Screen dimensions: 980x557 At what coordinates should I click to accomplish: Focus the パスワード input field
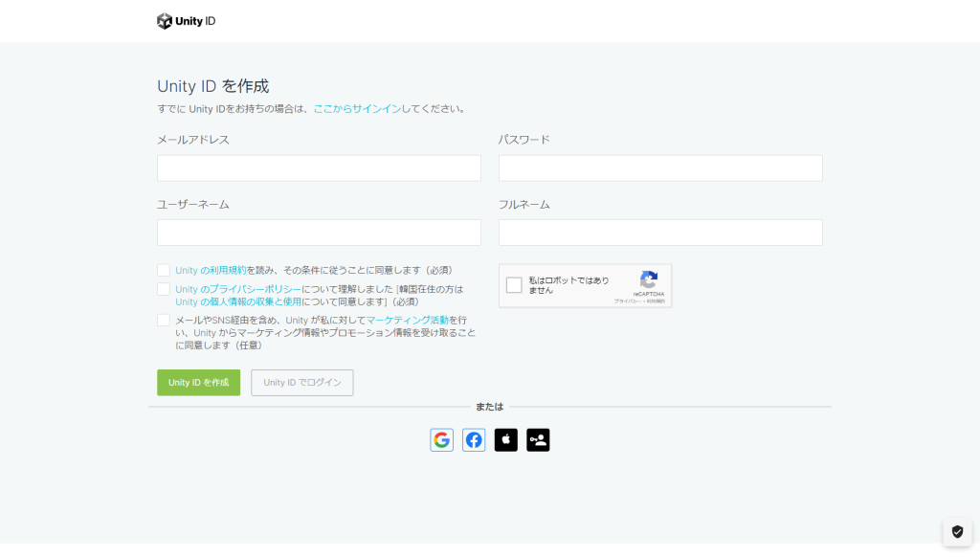[x=660, y=168]
